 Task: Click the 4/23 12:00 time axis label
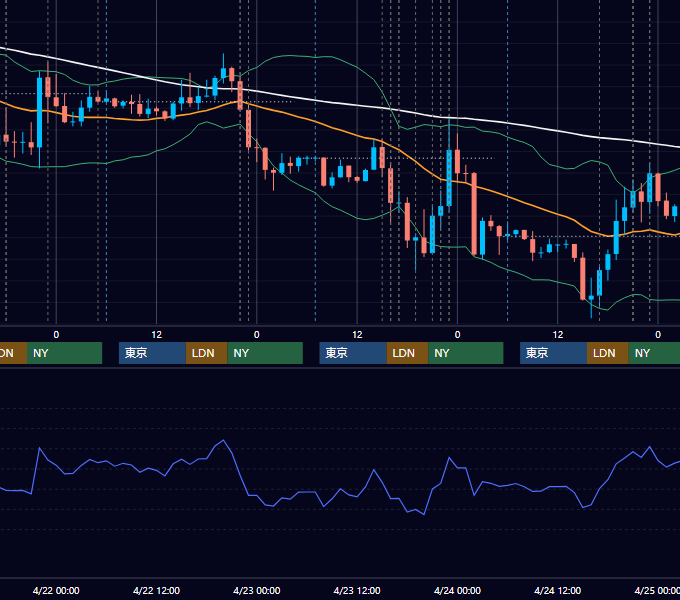point(357,590)
